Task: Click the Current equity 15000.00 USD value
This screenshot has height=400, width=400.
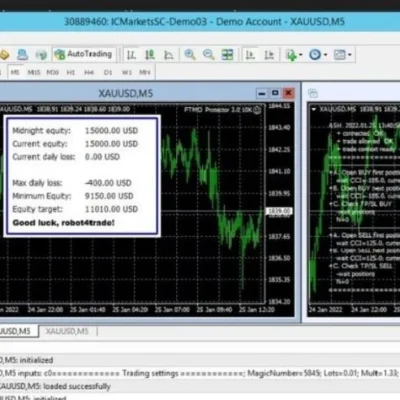Action: tap(111, 144)
